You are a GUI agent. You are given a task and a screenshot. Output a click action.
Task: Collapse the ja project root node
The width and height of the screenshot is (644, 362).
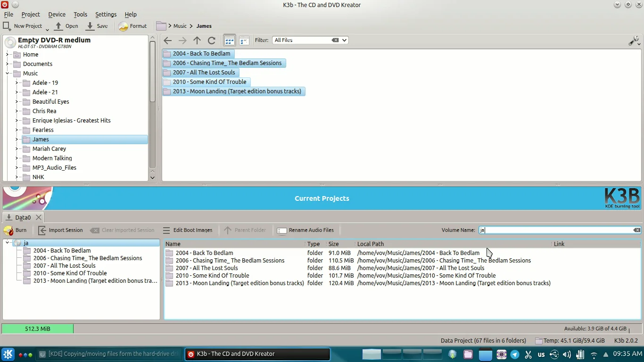(8, 243)
